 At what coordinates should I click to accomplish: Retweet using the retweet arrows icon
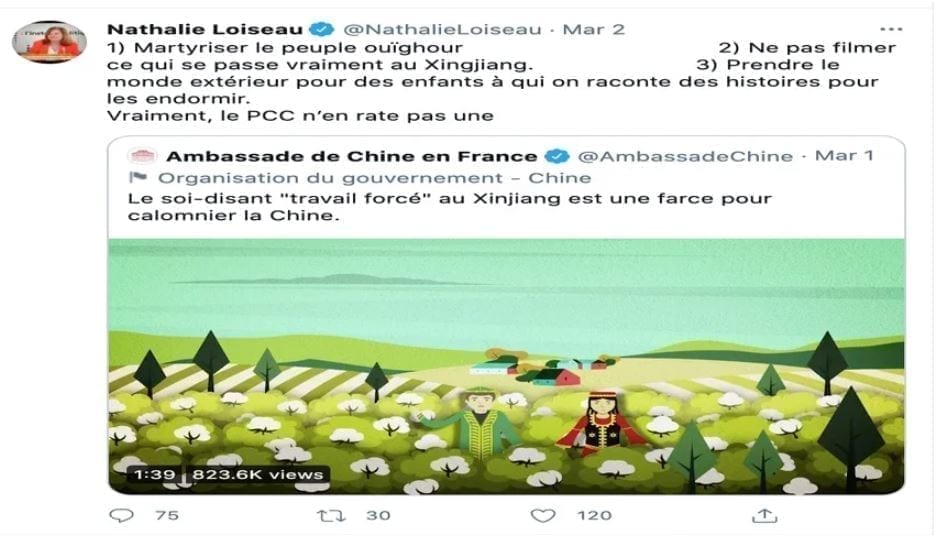click(x=331, y=516)
